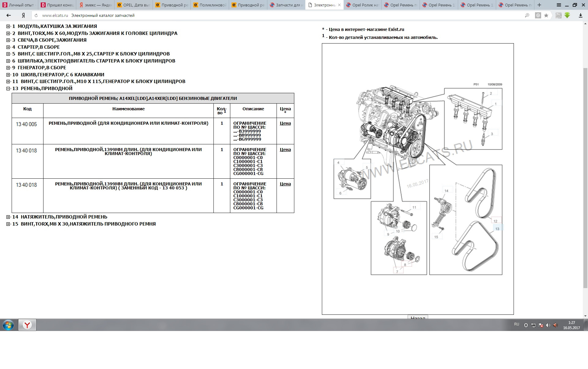Viewport: 588px width, 369px height.
Task: Click the orange speaker tray icon
Action: (555, 325)
